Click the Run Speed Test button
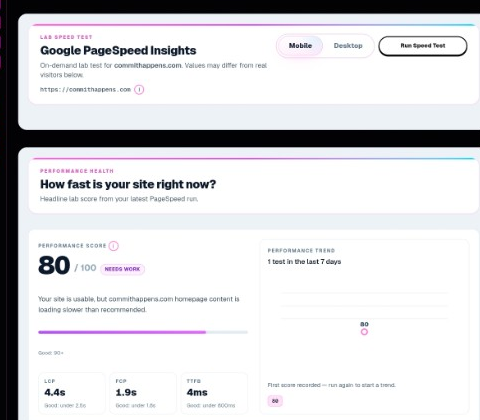The width and height of the screenshot is (480, 420). 423,46
